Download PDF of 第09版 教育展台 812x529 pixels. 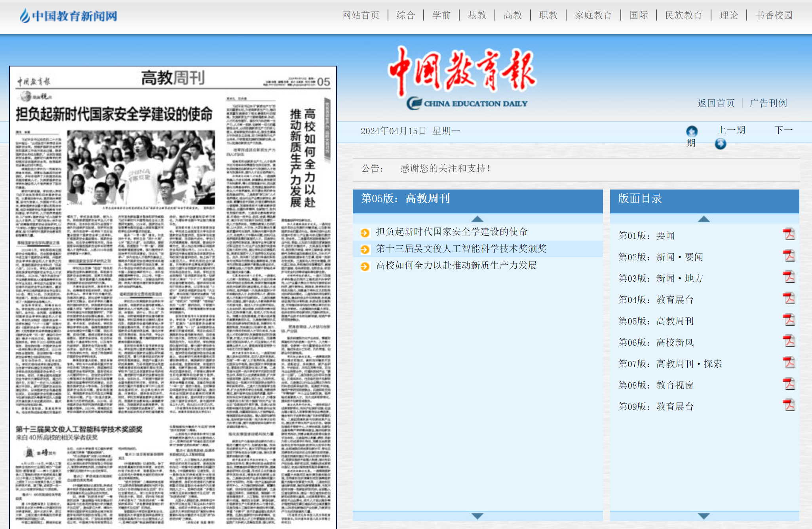pos(789,406)
